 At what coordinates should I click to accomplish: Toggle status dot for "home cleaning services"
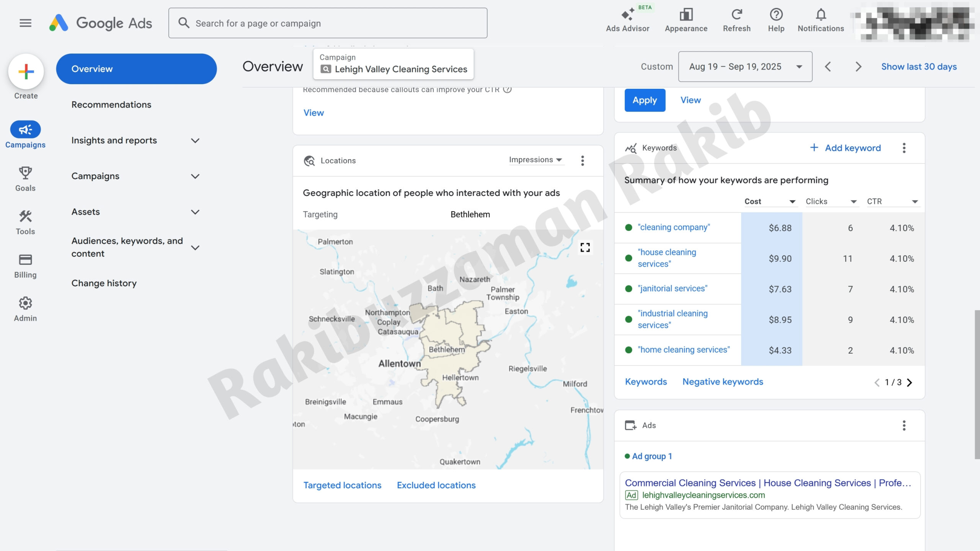click(x=628, y=350)
